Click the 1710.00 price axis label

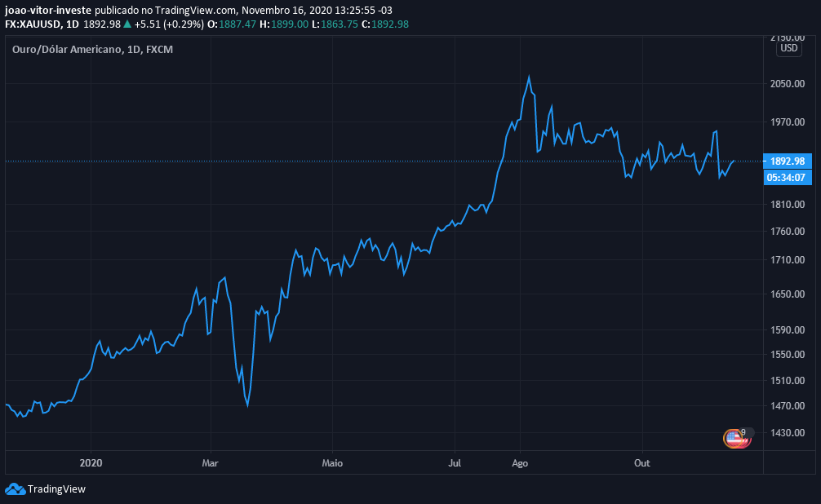(788, 259)
